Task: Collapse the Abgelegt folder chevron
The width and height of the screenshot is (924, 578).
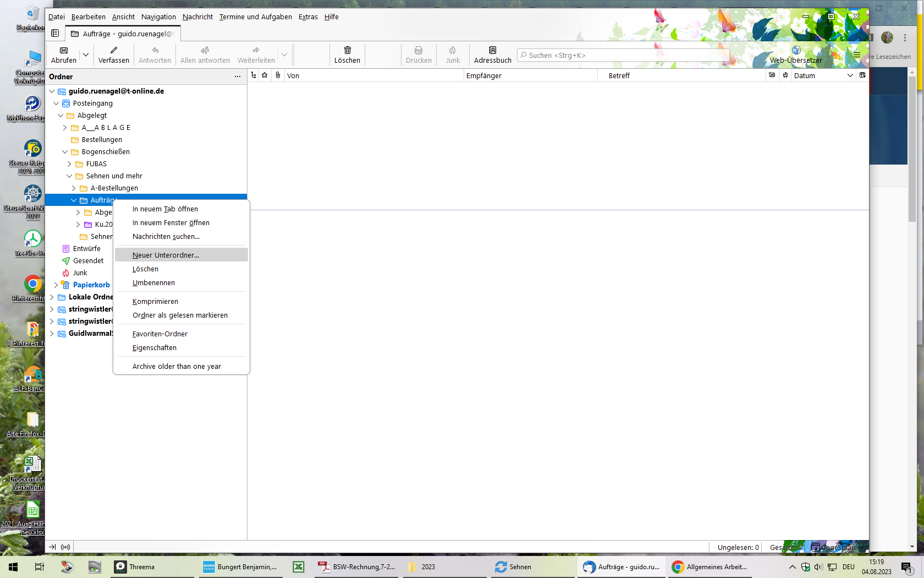Action: 61,116
